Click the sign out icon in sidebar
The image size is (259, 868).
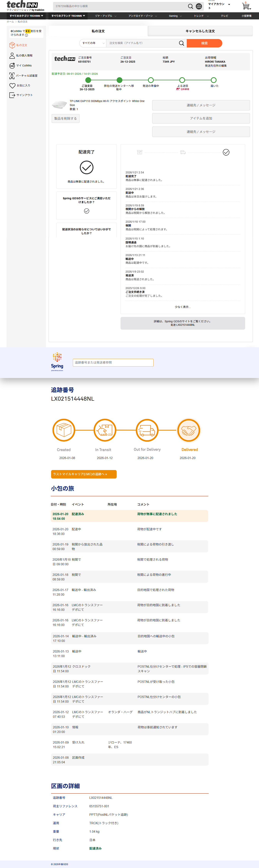point(12,95)
